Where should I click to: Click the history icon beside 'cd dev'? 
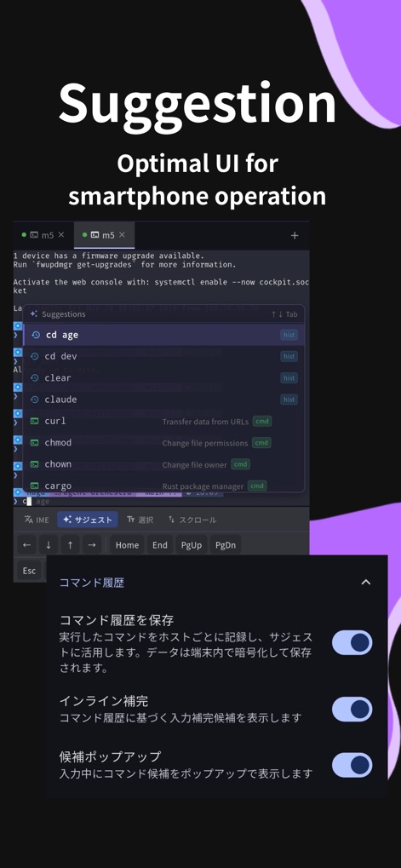click(34, 357)
